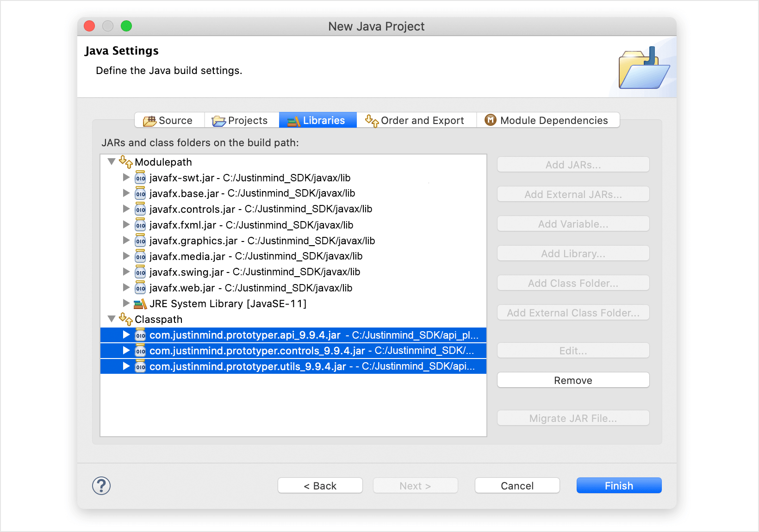Click the red close window button
The image size is (759, 532).
pyautogui.click(x=89, y=26)
